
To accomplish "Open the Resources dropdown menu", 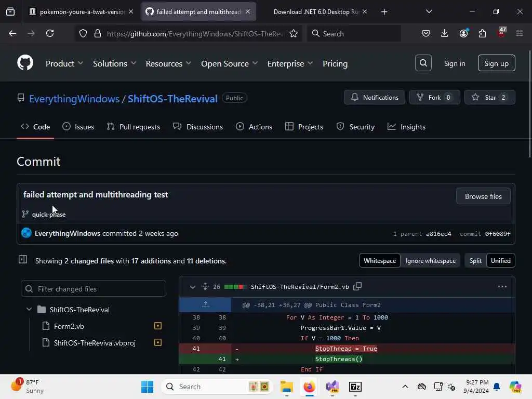I will click(169, 63).
